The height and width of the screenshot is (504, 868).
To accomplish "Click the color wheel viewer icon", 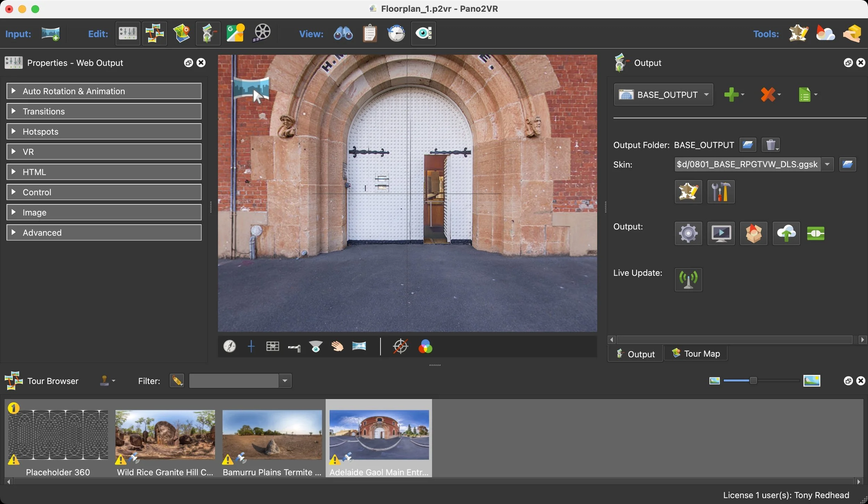I will (x=425, y=347).
